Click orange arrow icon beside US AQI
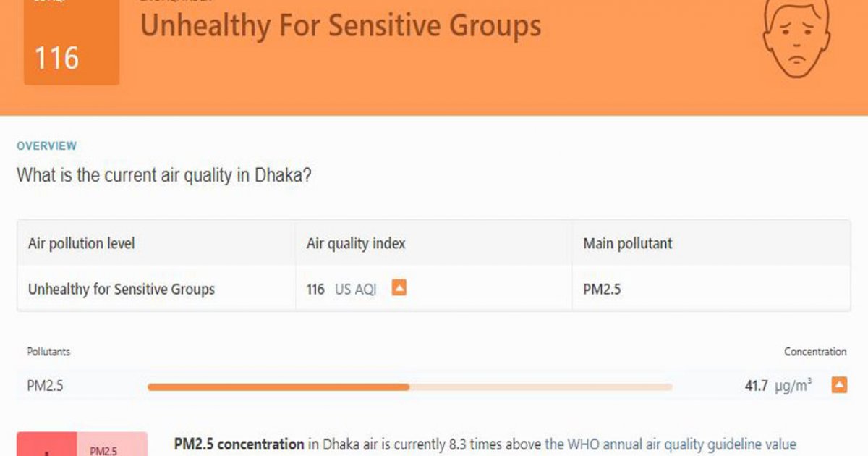Image resolution: width=868 pixels, height=456 pixels. (399, 288)
